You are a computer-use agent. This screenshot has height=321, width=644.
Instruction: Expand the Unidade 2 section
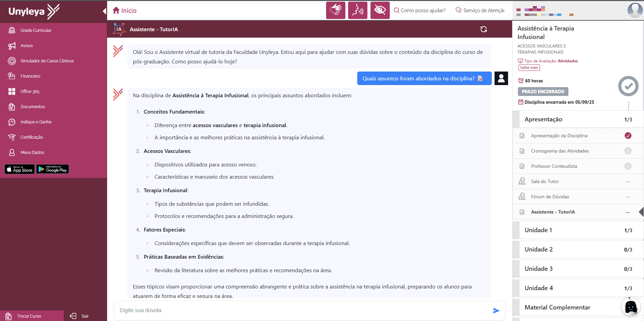(578, 249)
